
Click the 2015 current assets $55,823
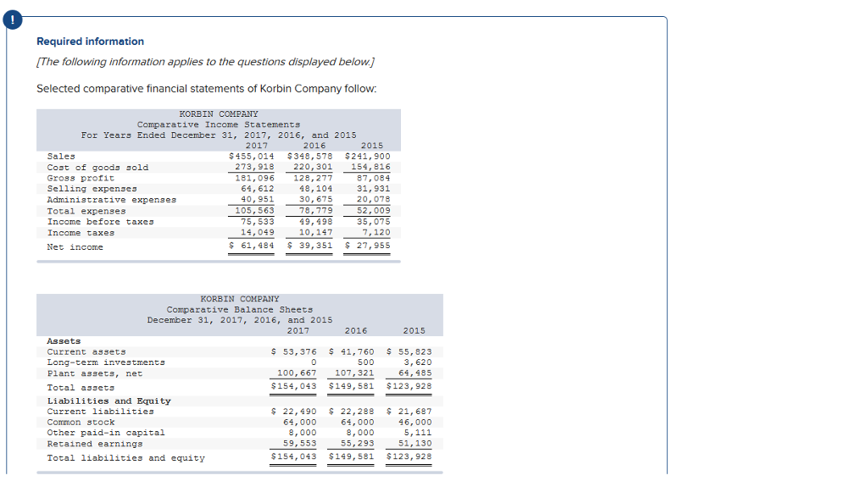click(x=409, y=351)
